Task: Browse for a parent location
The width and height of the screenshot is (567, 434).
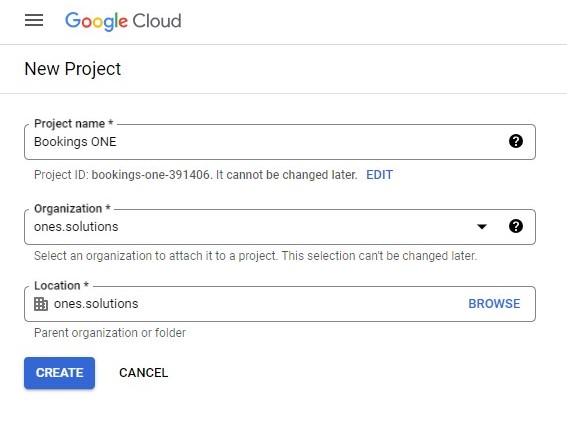Action: [494, 303]
